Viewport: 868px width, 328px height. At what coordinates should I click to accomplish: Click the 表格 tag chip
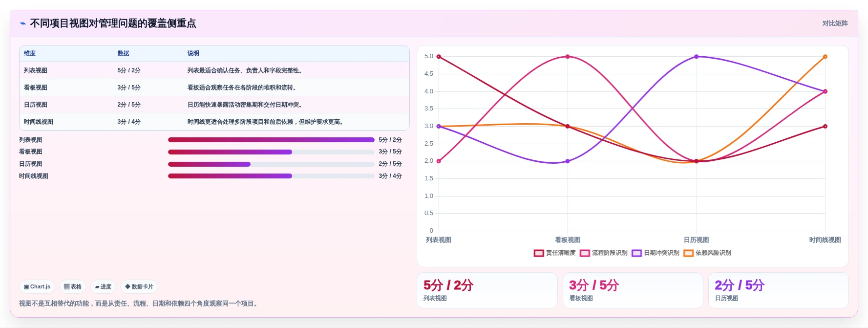coord(73,287)
